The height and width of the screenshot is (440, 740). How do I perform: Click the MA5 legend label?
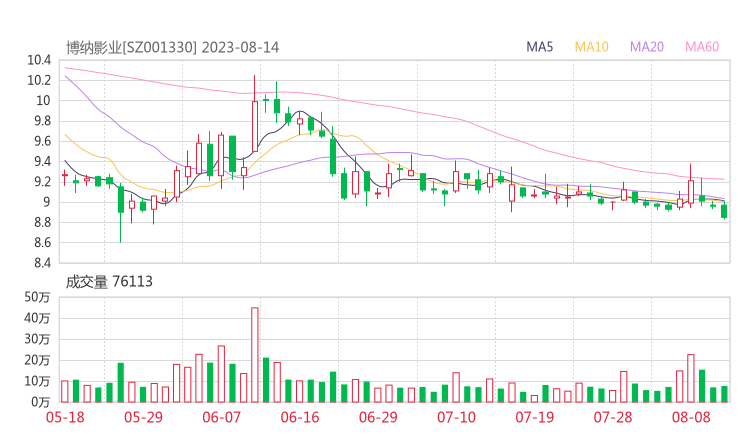(539, 47)
